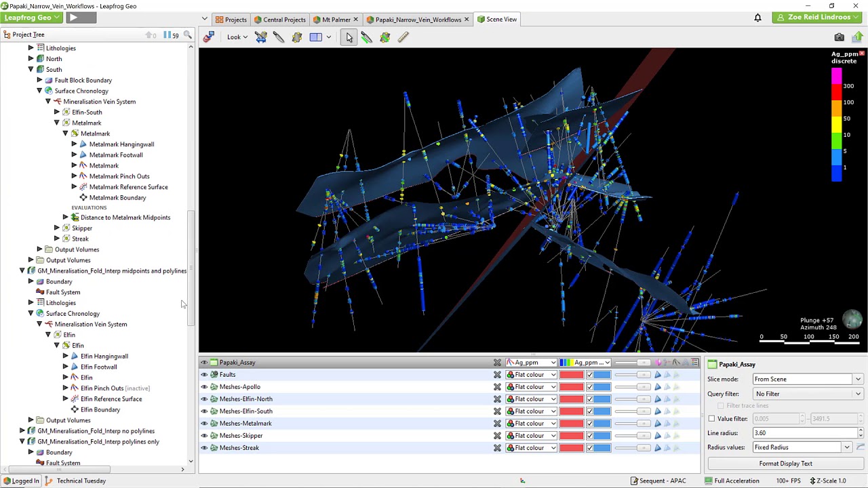Open Flat colour dropdown for Faults
The height and width of the screenshot is (488, 868).
(532, 375)
